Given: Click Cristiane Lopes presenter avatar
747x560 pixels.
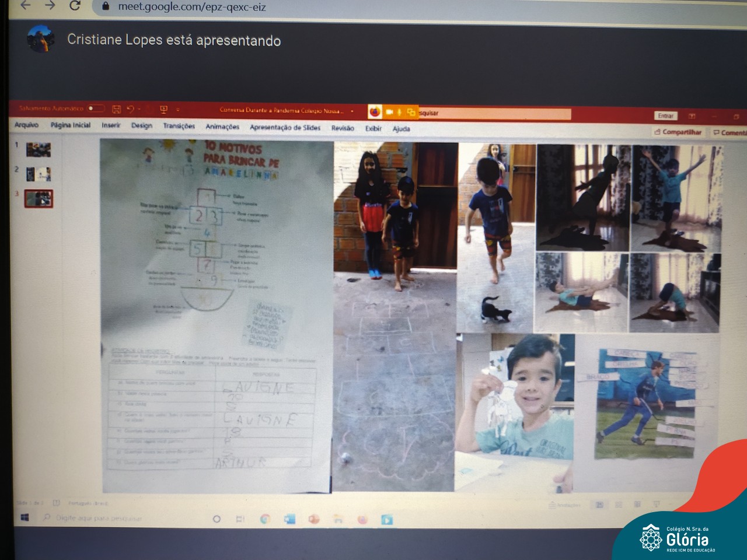Looking at the screenshot, I should pyautogui.click(x=41, y=38).
